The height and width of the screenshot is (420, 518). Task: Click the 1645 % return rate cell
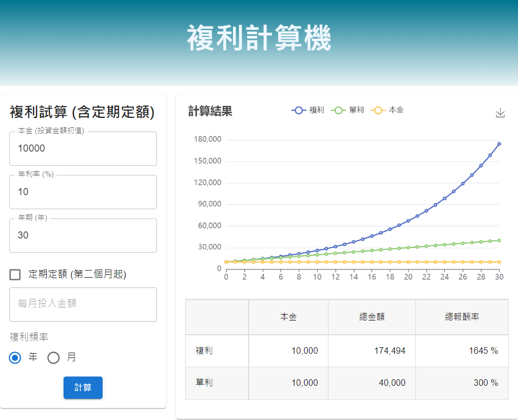tap(462, 350)
